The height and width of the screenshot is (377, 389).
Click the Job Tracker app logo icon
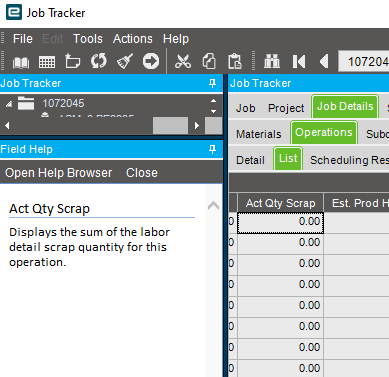14,12
